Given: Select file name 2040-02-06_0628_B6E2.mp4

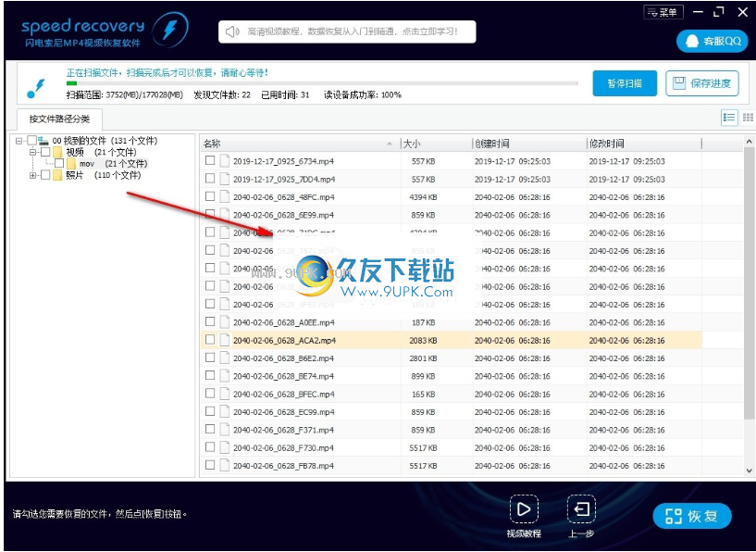Looking at the screenshot, I should 283,358.
